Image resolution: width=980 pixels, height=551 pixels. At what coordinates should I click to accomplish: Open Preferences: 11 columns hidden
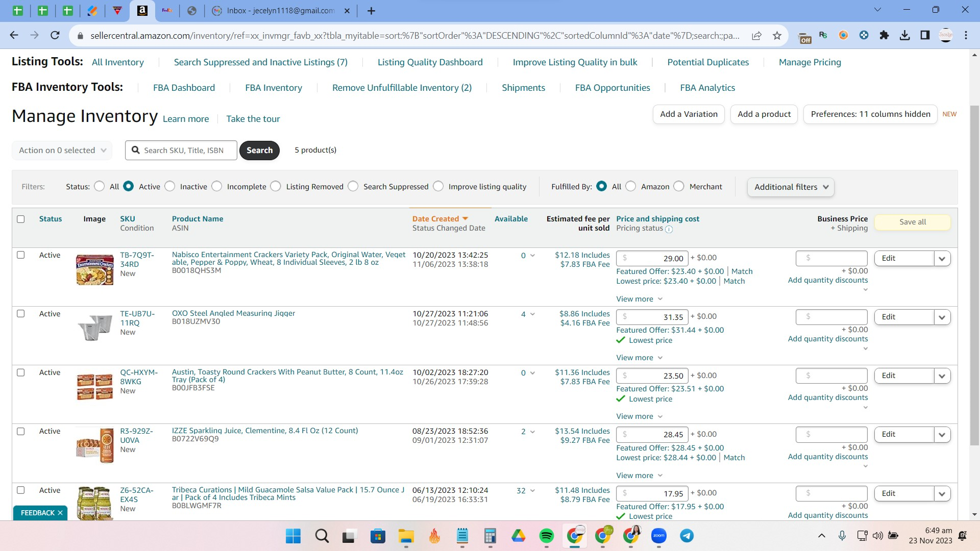[871, 114]
